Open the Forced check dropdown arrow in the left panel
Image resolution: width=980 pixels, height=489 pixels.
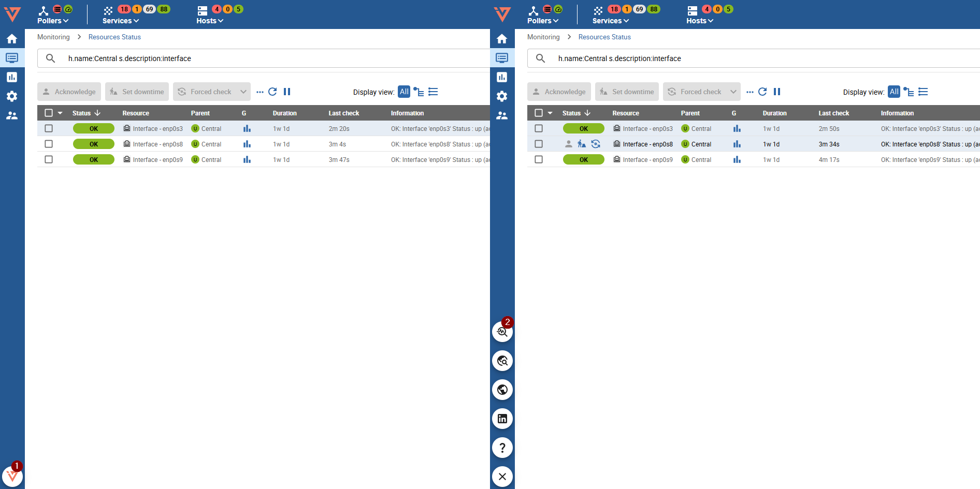click(243, 92)
